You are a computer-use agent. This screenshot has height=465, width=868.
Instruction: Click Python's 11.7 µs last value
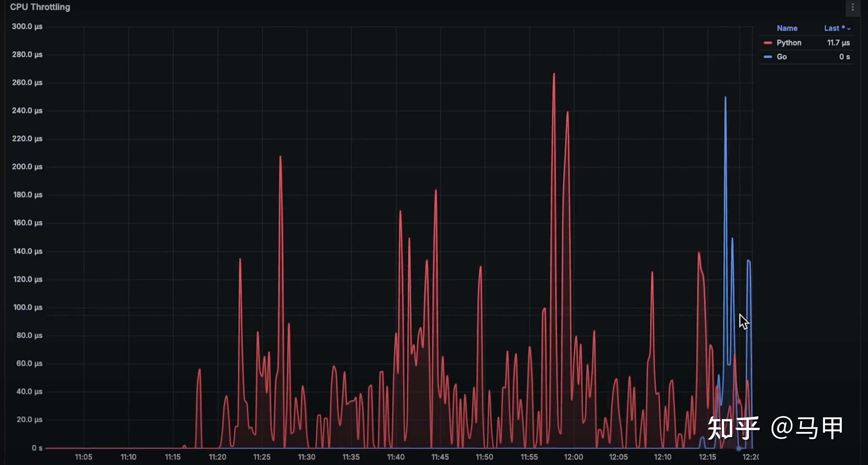pos(838,43)
